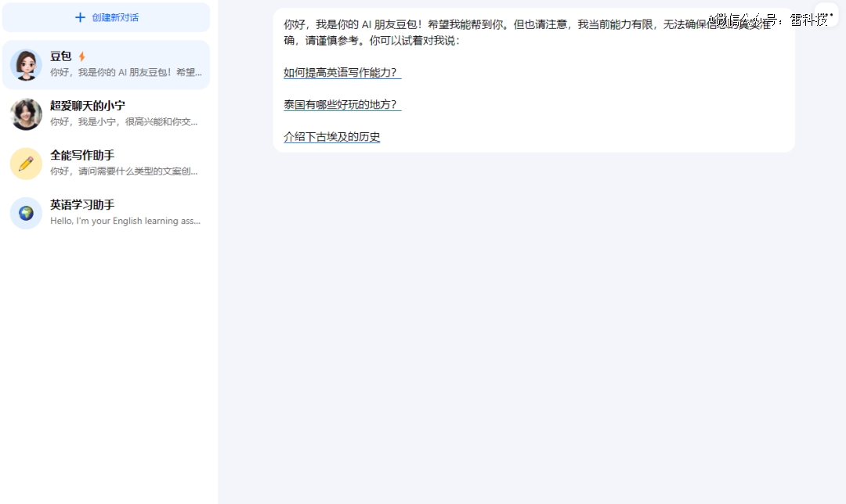This screenshot has height=504, width=846.
Task: Click the link 如何提高英语写作能力？
Action: point(342,73)
